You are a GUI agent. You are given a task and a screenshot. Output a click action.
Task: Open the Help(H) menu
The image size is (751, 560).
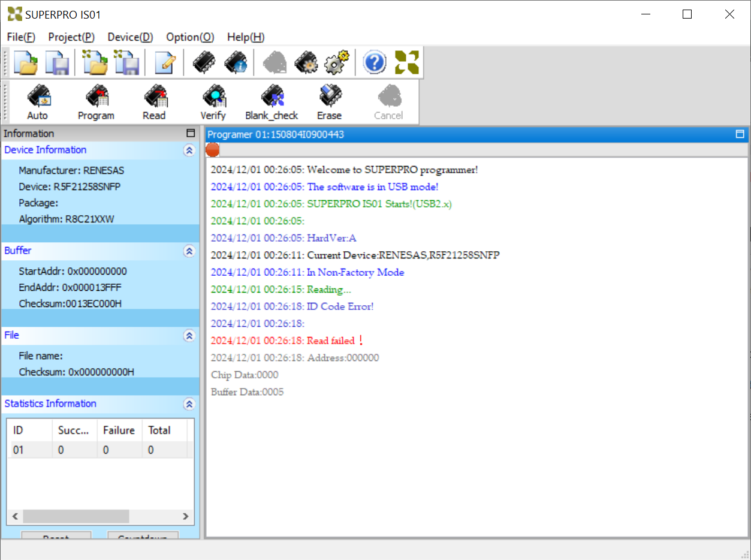(246, 37)
